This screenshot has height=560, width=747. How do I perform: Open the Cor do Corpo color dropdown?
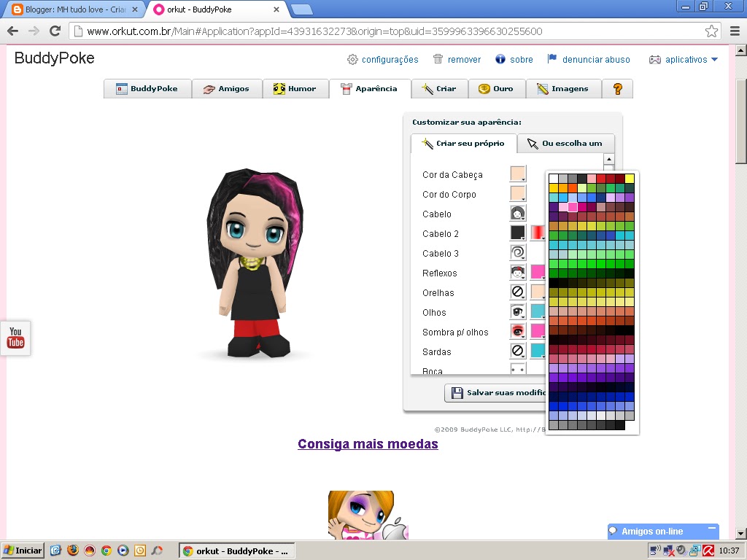(x=518, y=194)
